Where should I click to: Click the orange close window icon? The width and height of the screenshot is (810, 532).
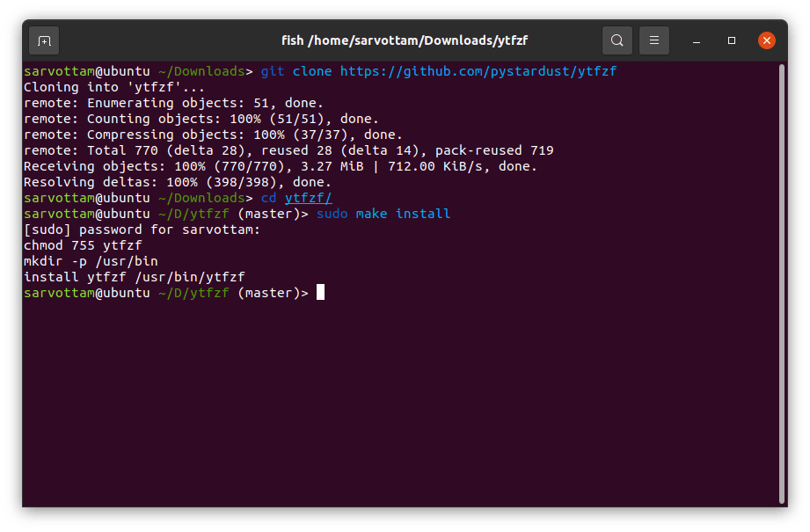coord(766,40)
